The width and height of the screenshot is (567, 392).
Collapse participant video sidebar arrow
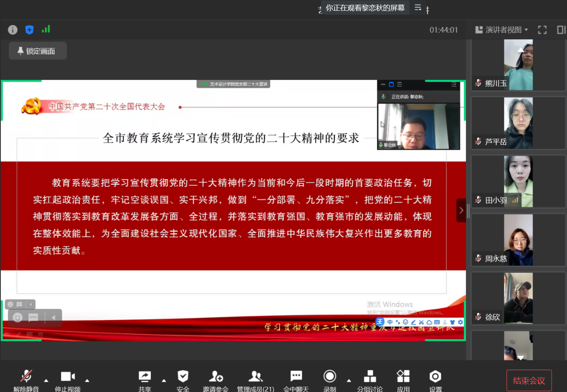(x=461, y=210)
